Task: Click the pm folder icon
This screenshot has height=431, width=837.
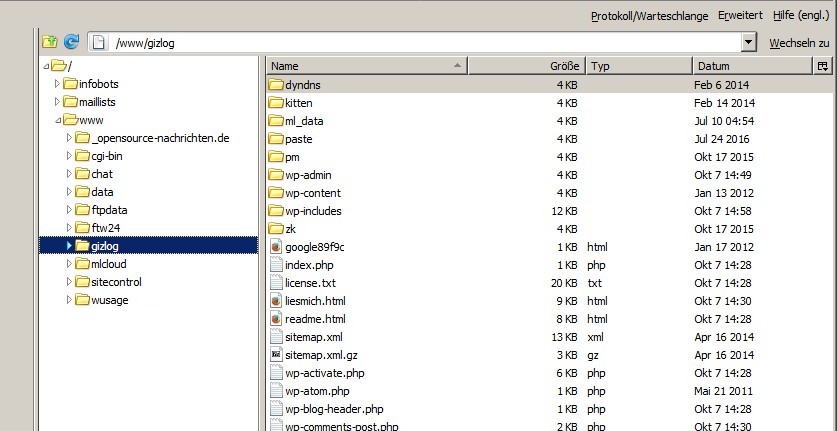Action: coord(275,157)
